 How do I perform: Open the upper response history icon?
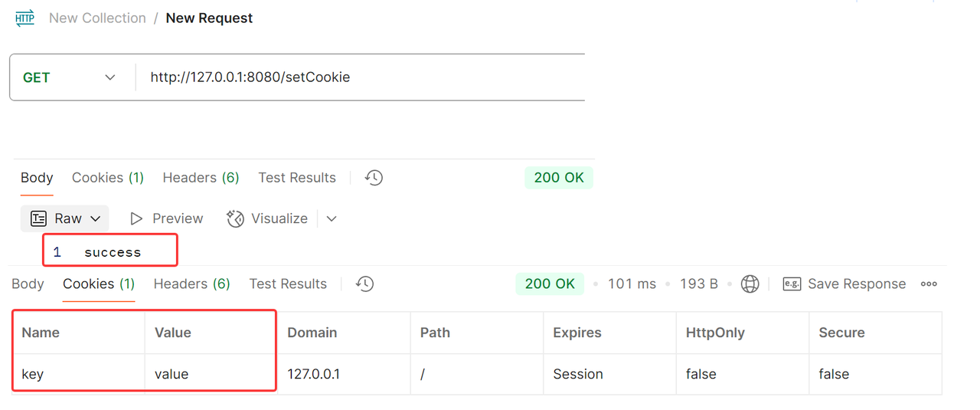click(374, 178)
